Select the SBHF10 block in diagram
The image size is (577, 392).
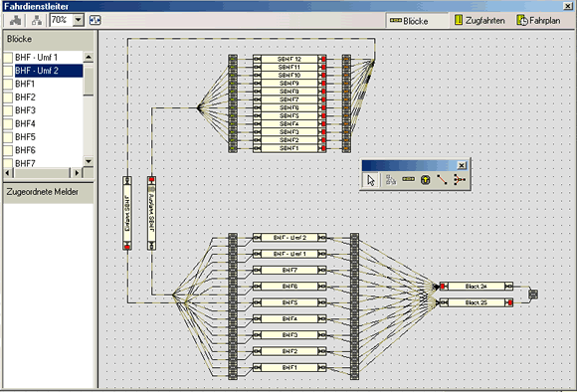(289, 75)
